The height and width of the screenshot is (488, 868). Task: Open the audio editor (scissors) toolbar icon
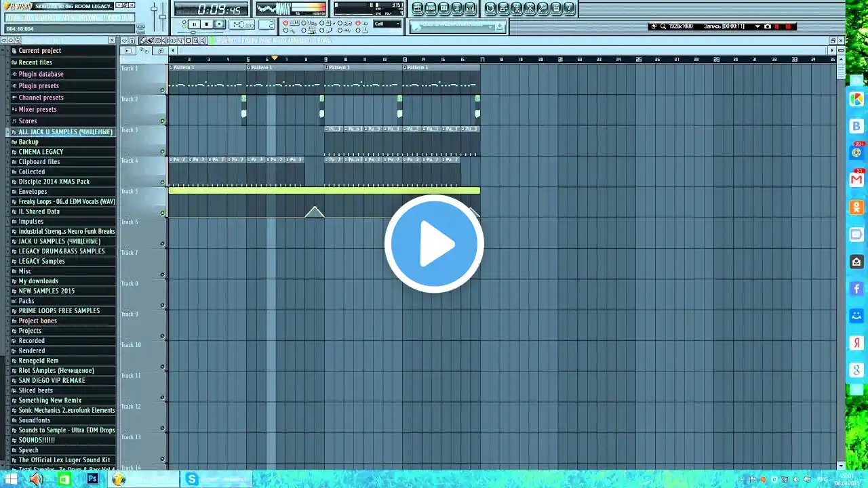[x=530, y=8]
